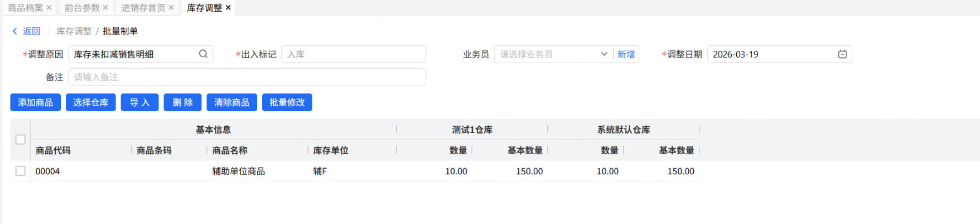Close the 前台参数 tab

pos(106,8)
